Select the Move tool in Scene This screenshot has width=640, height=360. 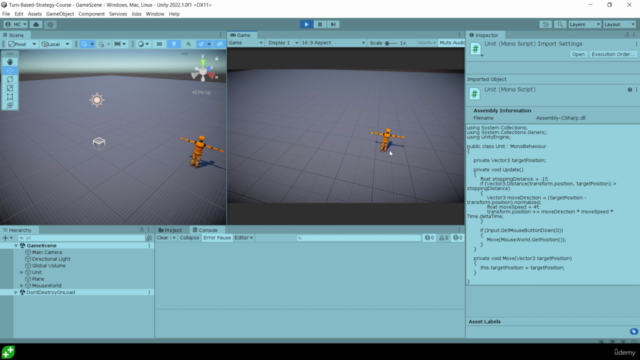click(x=10, y=71)
